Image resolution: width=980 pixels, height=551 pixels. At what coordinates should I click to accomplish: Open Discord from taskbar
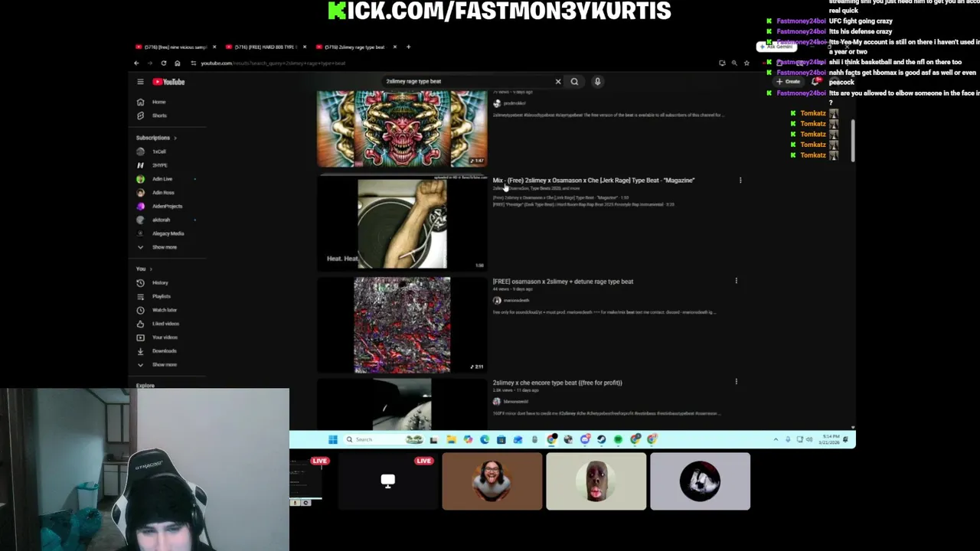point(585,439)
